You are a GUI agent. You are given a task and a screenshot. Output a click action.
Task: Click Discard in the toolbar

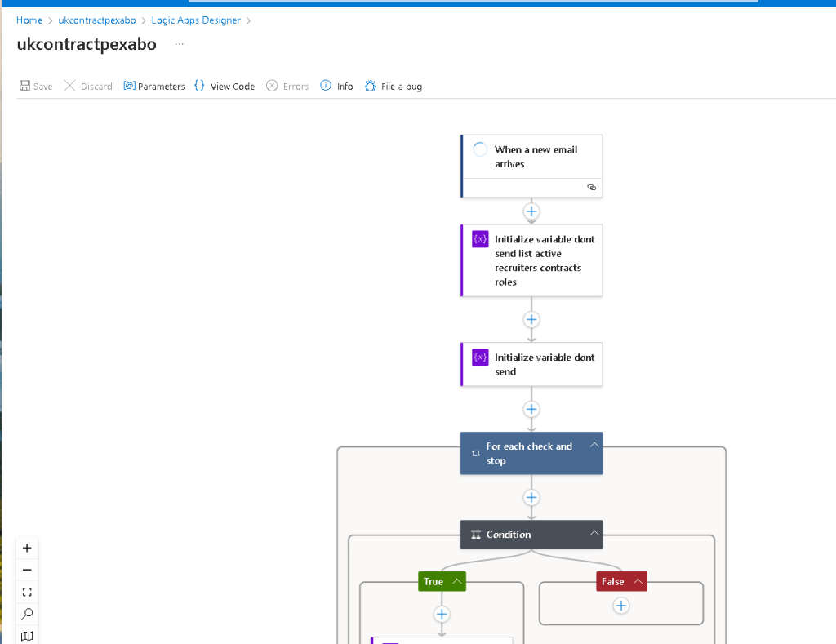tap(88, 86)
